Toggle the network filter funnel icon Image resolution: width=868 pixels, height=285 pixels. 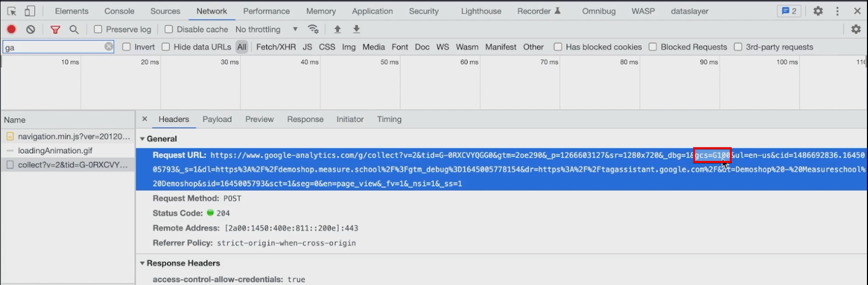(x=55, y=29)
